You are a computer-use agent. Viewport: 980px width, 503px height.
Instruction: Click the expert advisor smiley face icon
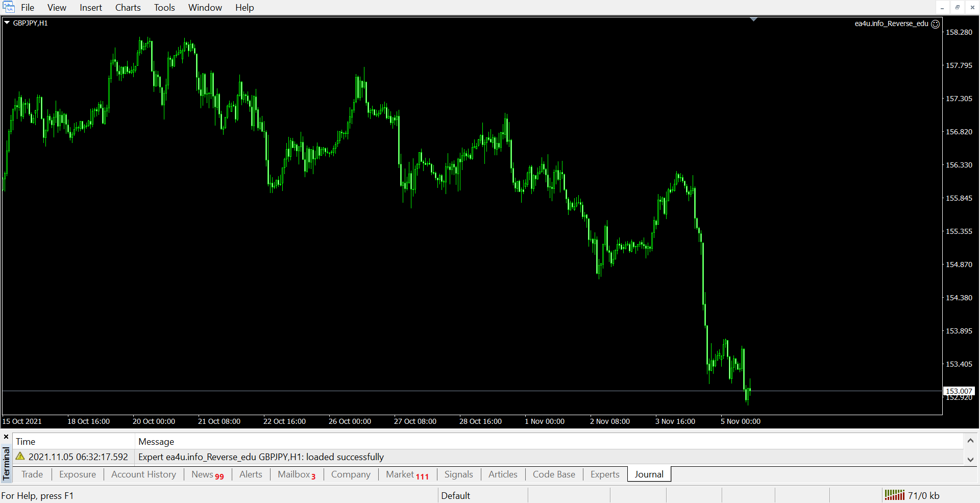[x=935, y=24]
